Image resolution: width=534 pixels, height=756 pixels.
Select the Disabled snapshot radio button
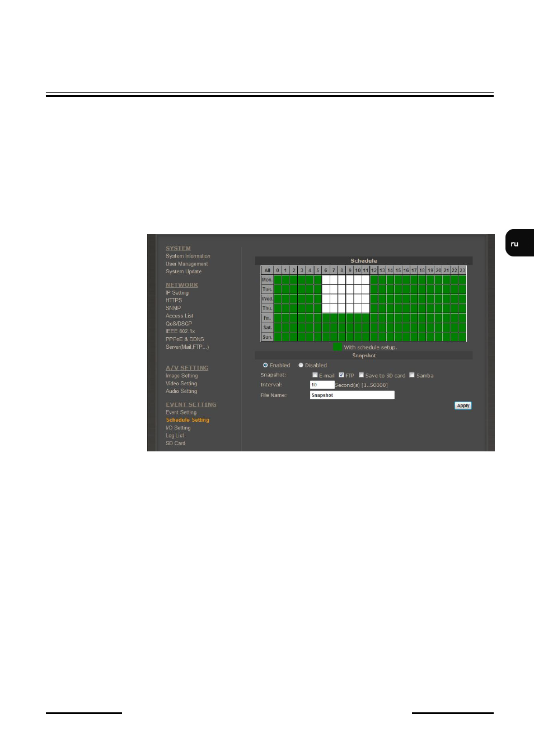coord(301,365)
